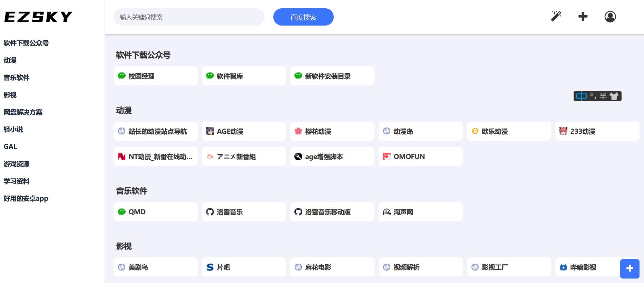Open the 校园经理 link
644x283 pixels.
[156, 76]
